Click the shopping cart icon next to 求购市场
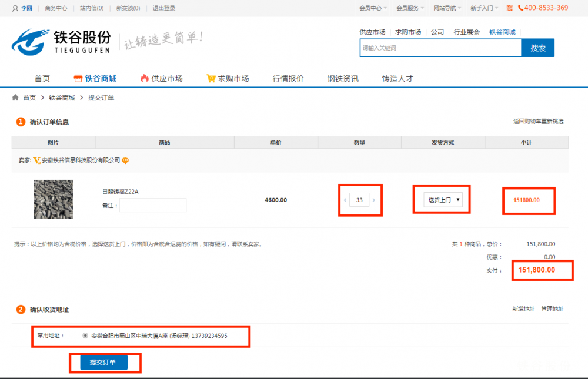The image size is (588, 379). 211,79
